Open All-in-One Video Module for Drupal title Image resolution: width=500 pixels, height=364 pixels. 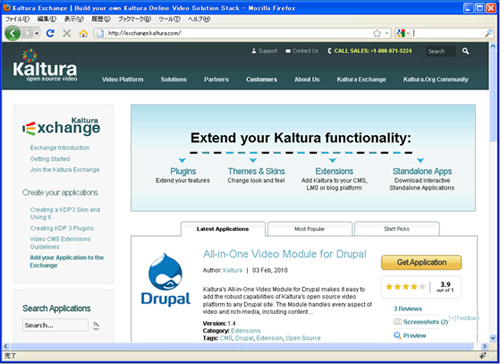click(285, 254)
